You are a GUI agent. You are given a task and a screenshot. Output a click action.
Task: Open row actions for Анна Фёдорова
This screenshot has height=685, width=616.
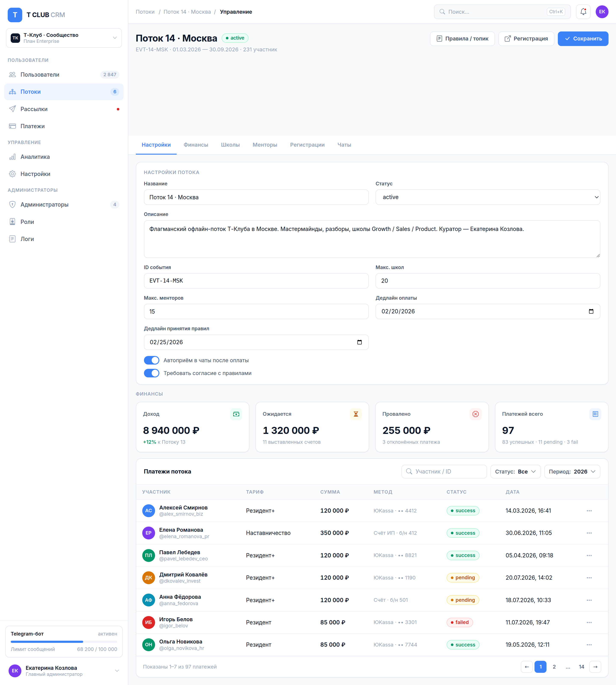[x=589, y=600]
